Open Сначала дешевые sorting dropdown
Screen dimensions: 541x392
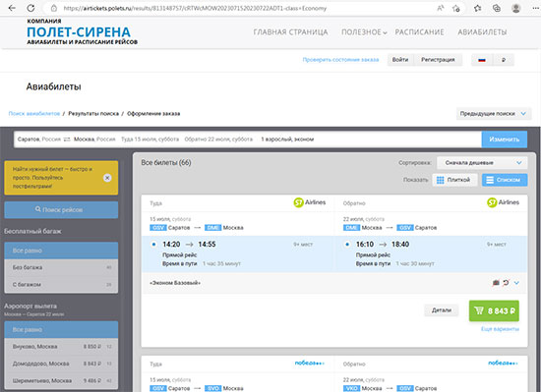[x=482, y=162]
